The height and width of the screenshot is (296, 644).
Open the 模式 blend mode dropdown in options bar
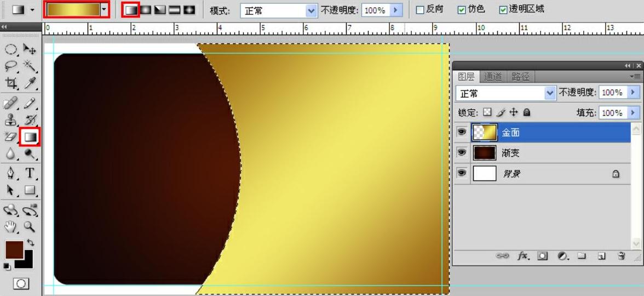tap(311, 10)
